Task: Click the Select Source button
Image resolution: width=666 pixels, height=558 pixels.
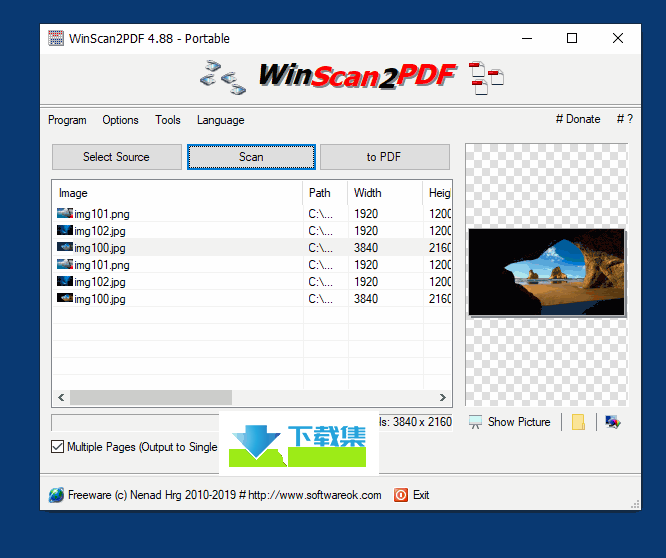Action: pos(117,157)
